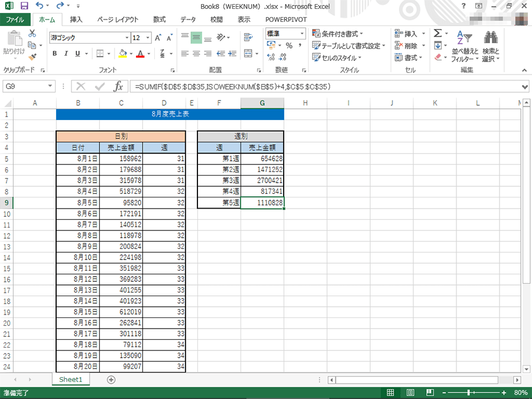Screen dimensions: 532x399
Task: Decrease decimal places
Action: [283, 57]
